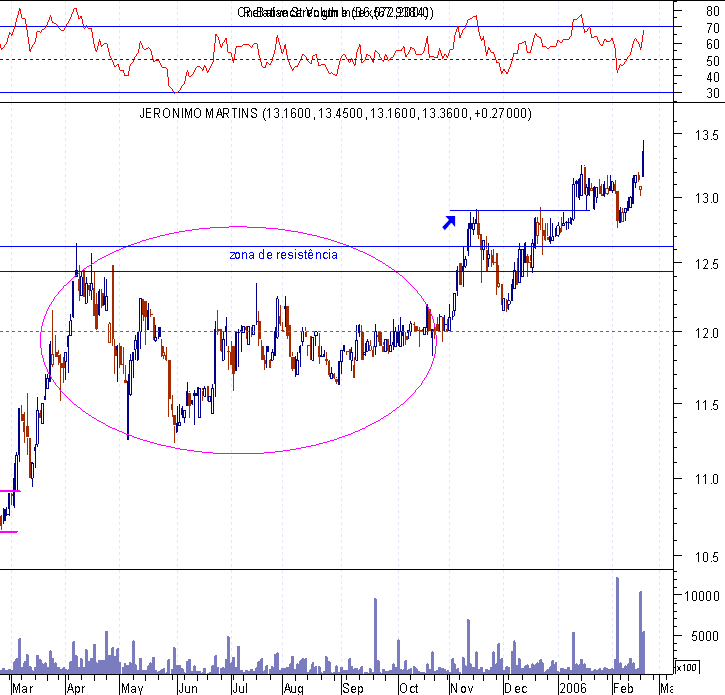Click the 10000 volume axis label

click(701, 596)
